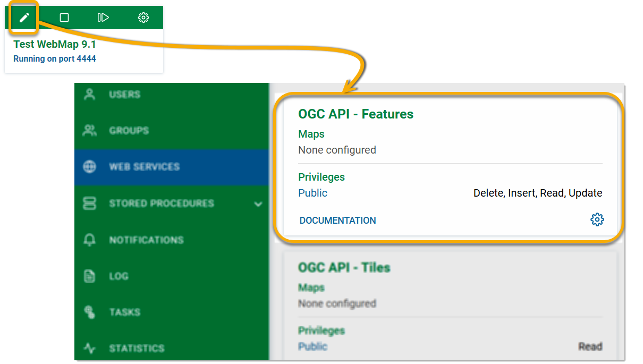Select the OGC API - Tiles card heading
The width and height of the screenshot is (643, 364).
(344, 267)
